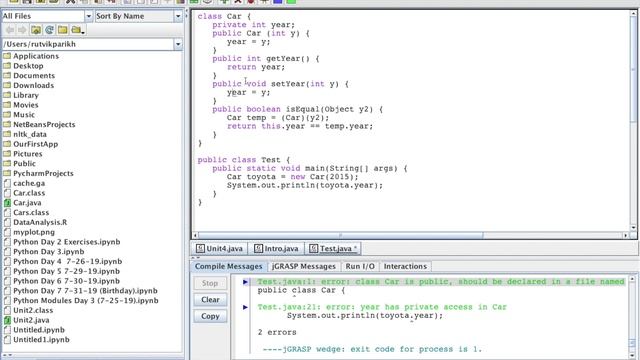
Task: Click the Test.java tab's file icon
Action: (x=313, y=248)
